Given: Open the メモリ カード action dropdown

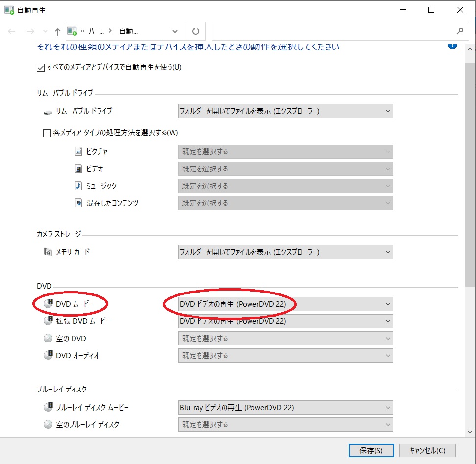Looking at the screenshot, I should (x=285, y=252).
